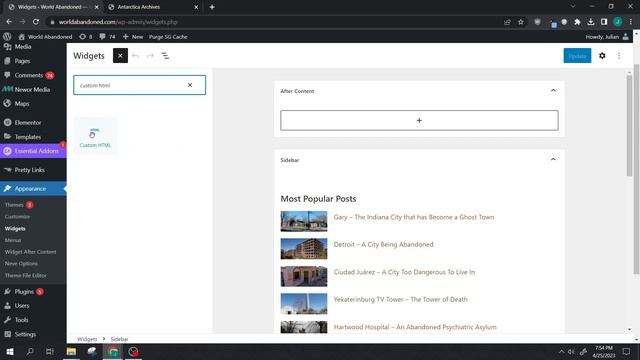The height and width of the screenshot is (360, 640).
Task: Open the Windows Start menu
Action: 10,351
